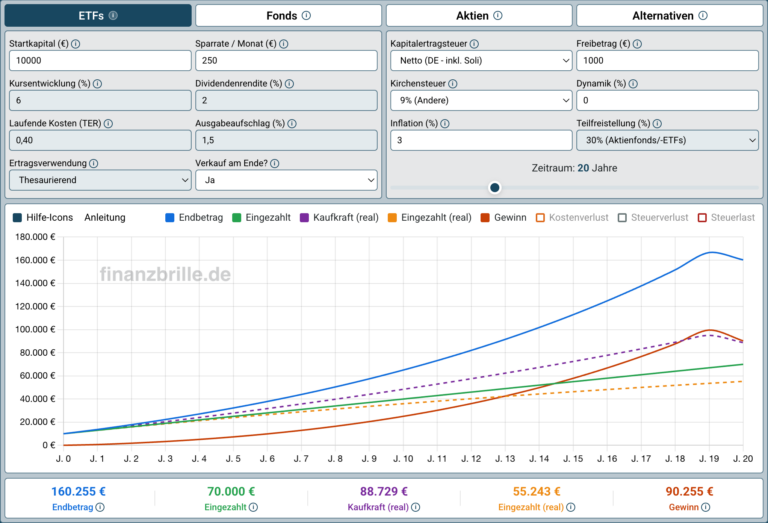
Task: Focus the Dynamik input field
Action: pos(667,100)
